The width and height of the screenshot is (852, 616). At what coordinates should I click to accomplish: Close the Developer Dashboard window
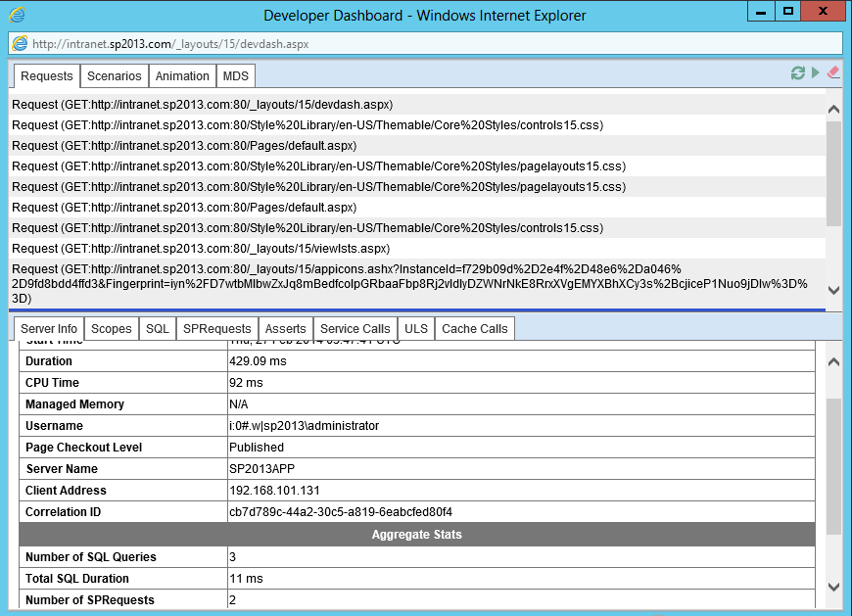(822, 12)
